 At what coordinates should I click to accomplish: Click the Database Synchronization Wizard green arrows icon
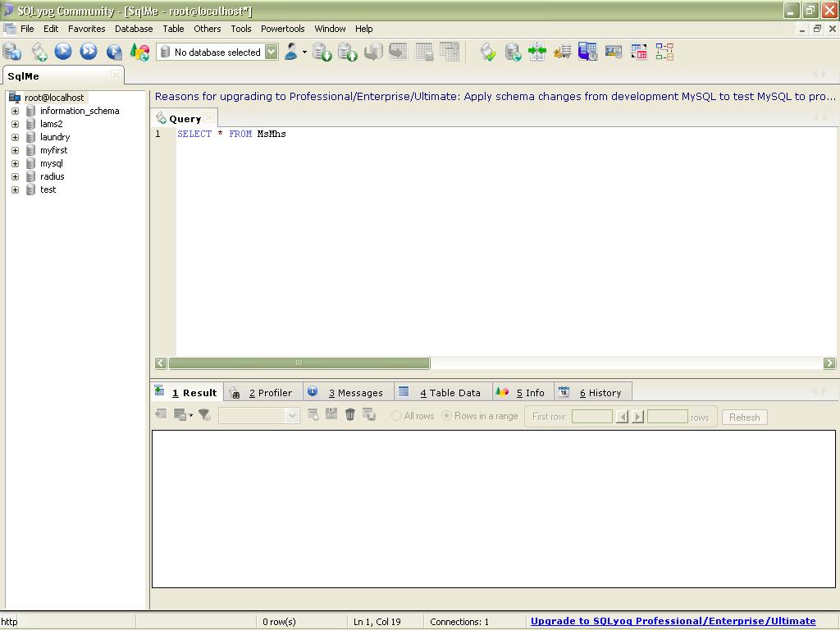(x=536, y=52)
